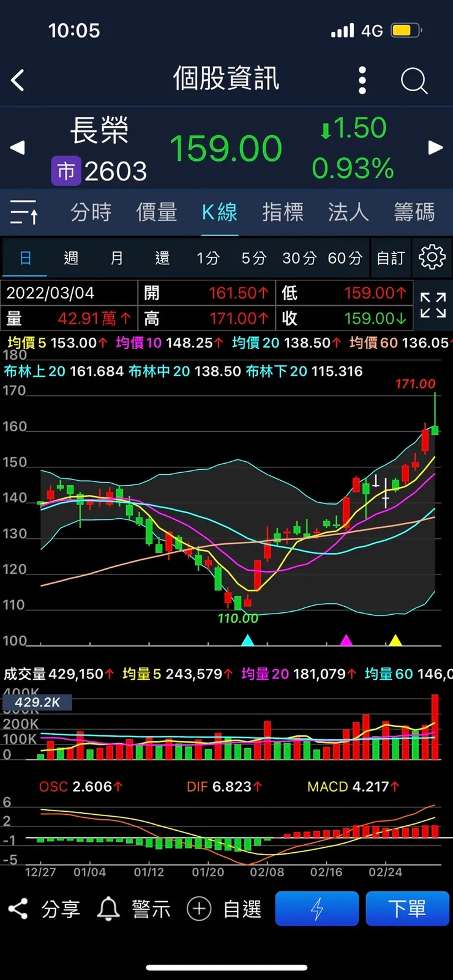Select the 還 adjusted-price period option

(162, 258)
